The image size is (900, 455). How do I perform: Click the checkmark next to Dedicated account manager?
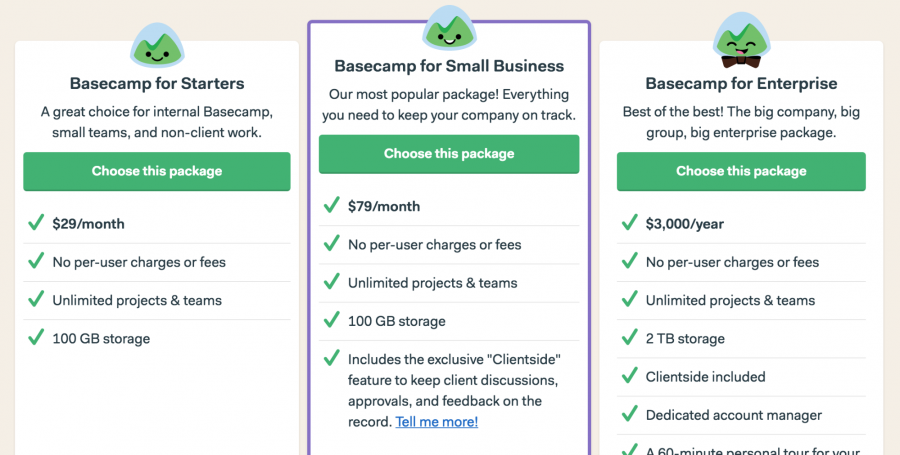click(630, 414)
